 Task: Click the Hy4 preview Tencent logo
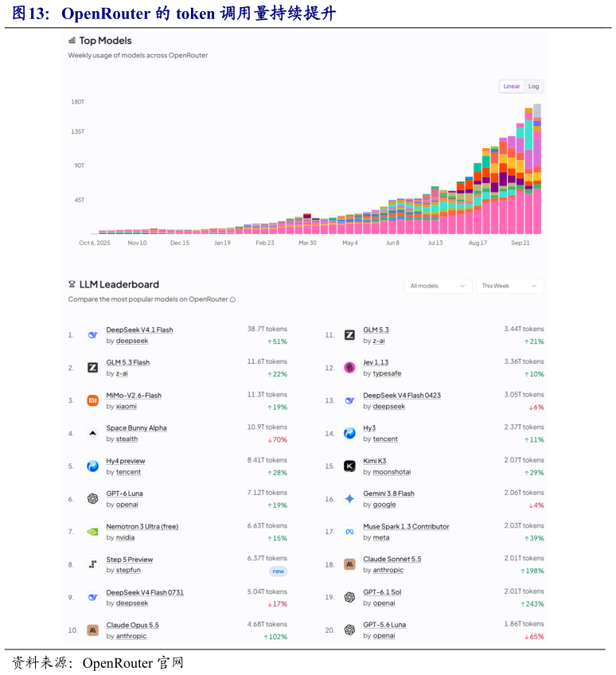coord(92,466)
